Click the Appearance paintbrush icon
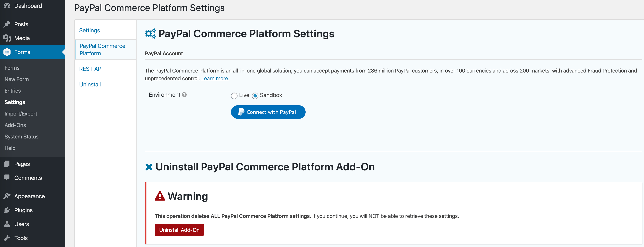The width and height of the screenshot is (644, 247). pyautogui.click(x=7, y=196)
